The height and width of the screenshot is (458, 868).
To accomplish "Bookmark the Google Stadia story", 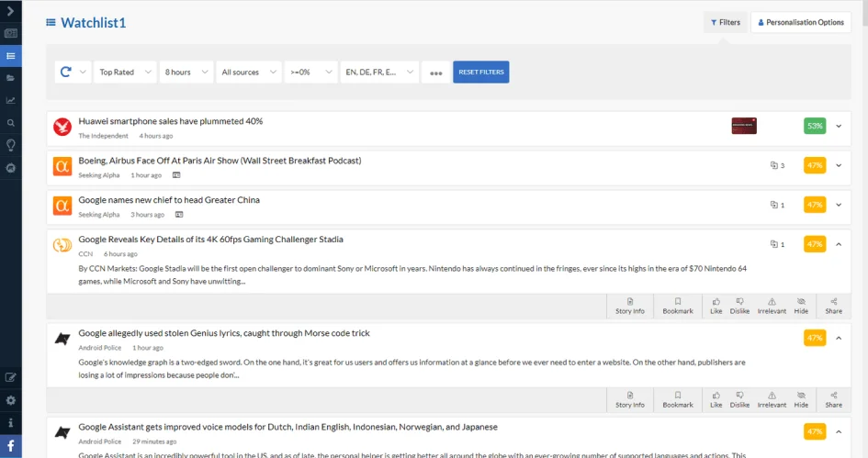I will (x=678, y=306).
